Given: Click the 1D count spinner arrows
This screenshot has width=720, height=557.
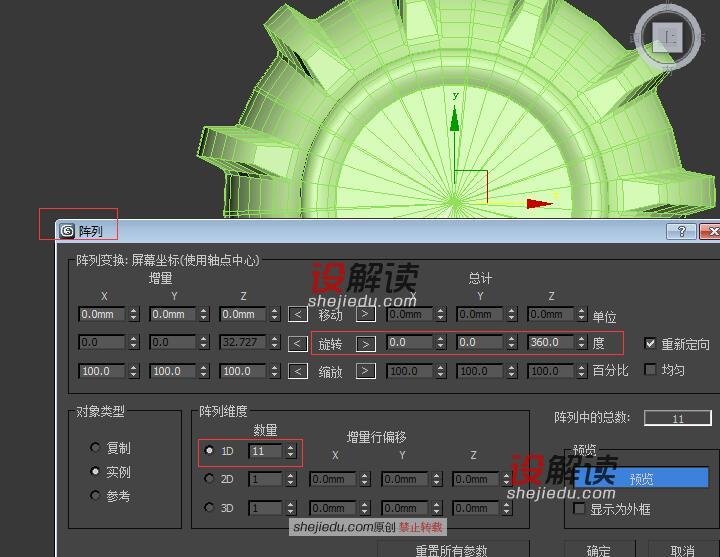Looking at the screenshot, I should (x=290, y=451).
